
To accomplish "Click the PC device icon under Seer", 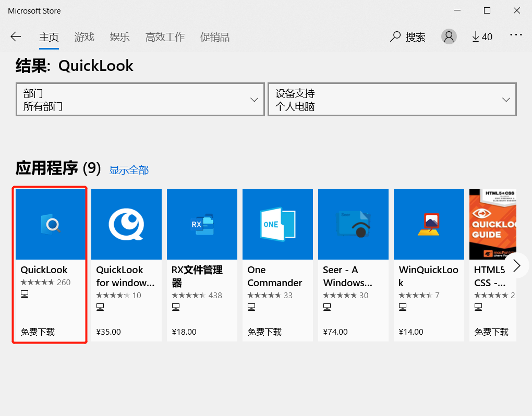I will (x=327, y=307).
